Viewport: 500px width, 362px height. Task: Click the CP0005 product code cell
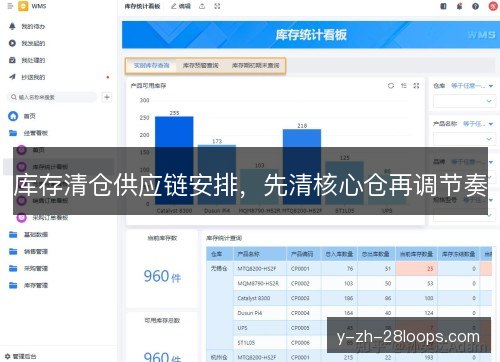tap(303, 328)
